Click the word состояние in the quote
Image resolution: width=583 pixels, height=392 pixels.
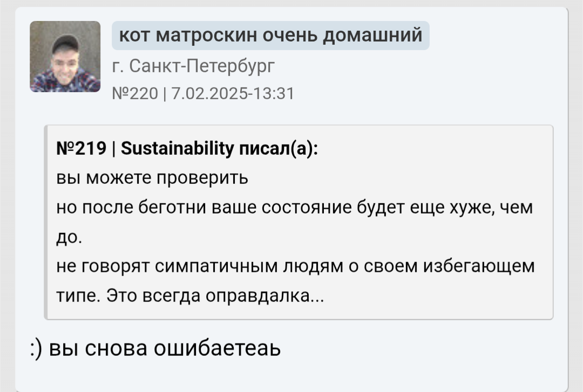tap(307, 208)
